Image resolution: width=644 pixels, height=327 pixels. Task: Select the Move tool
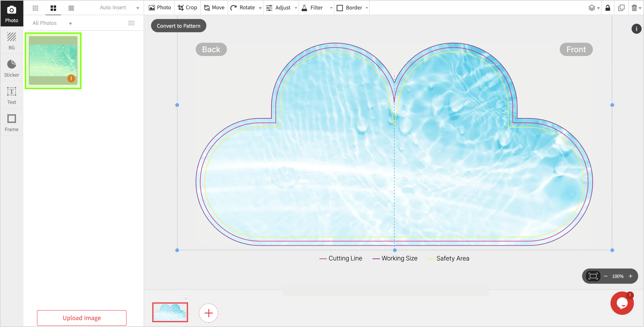tap(214, 8)
